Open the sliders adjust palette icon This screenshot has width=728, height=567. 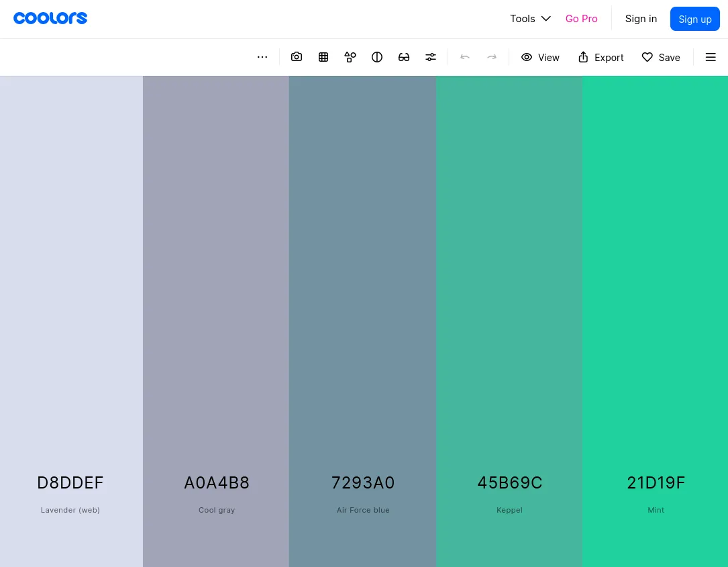431,57
